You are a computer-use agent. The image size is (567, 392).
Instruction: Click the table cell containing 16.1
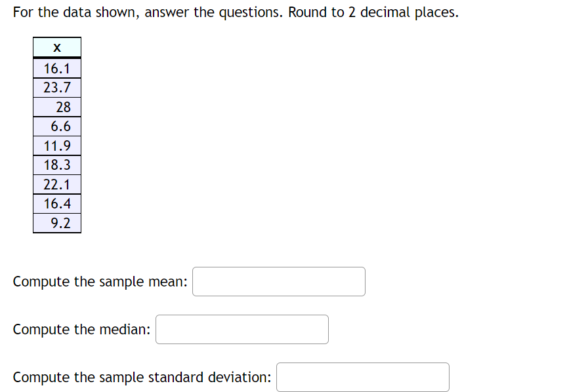(x=57, y=67)
